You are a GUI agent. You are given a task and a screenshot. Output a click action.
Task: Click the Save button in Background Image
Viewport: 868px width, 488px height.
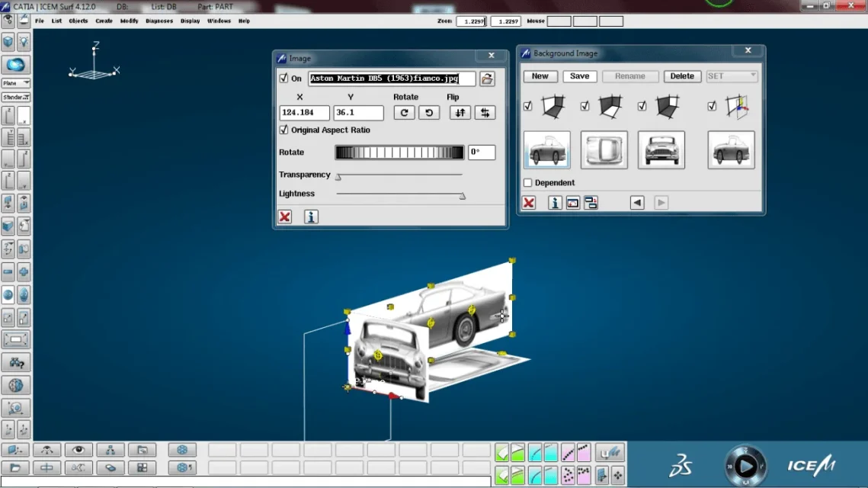pos(580,76)
